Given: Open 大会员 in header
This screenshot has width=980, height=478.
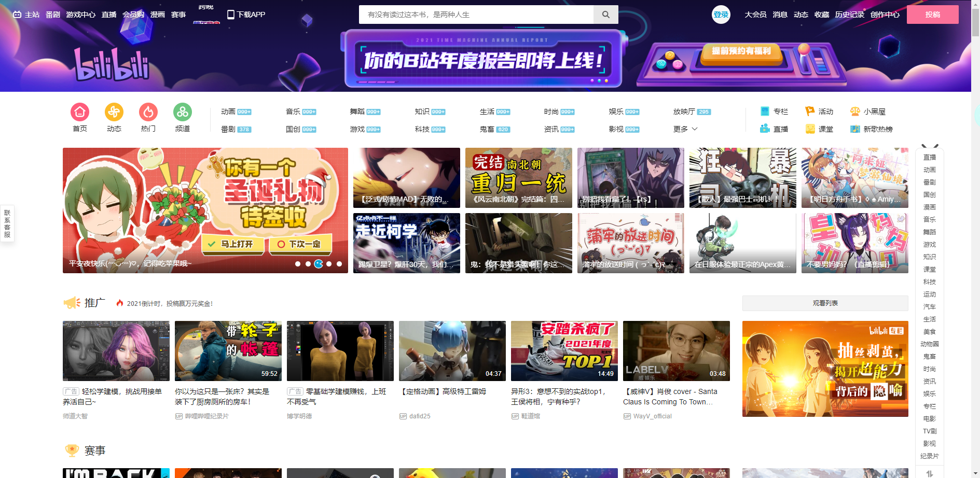Looking at the screenshot, I should click(755, 15).
